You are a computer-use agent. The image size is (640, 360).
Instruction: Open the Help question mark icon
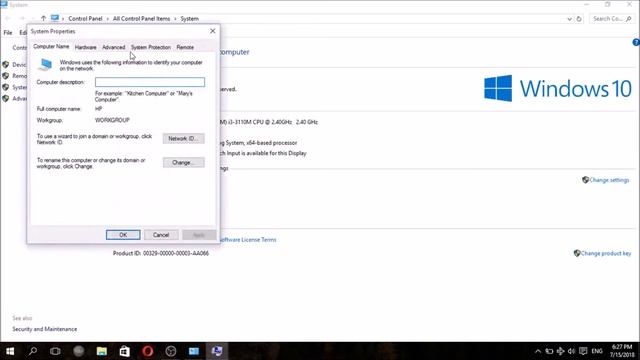pos(636,42)
